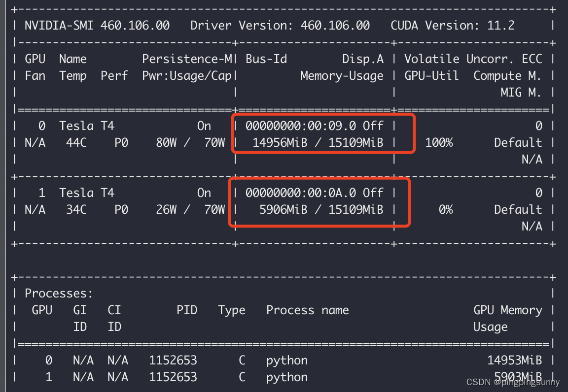Click 'Tesla T4' name for GPU 0
The height and width of the screenshot is (392, 568).
(x=87, y=126)
